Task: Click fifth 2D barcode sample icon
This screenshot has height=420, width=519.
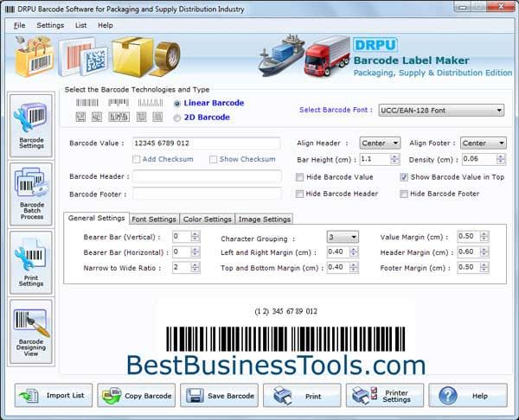Action: [157, 117]
